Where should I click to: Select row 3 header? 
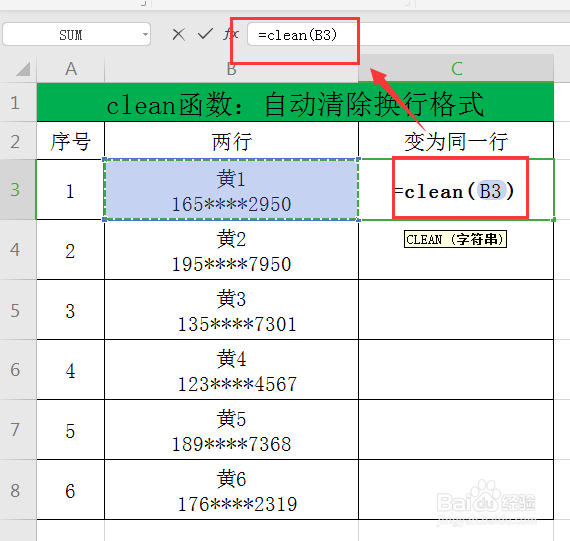tap(18, 189)
